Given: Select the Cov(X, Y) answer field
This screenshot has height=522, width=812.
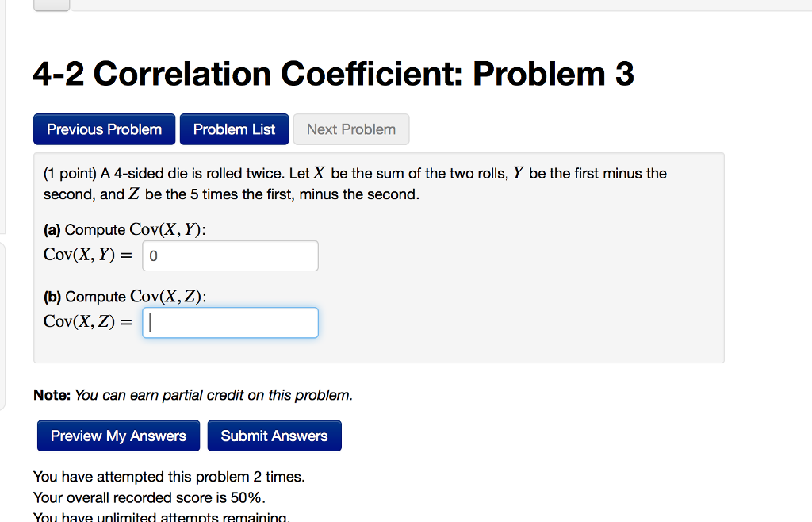Looking at the screenshot, I should tap(230, 255).
